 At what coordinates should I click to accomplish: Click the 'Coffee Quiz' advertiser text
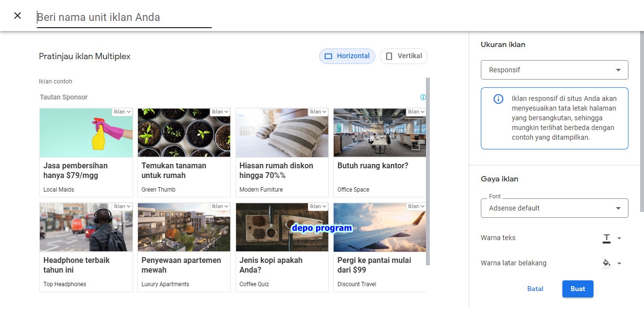[x=254, y=284]
